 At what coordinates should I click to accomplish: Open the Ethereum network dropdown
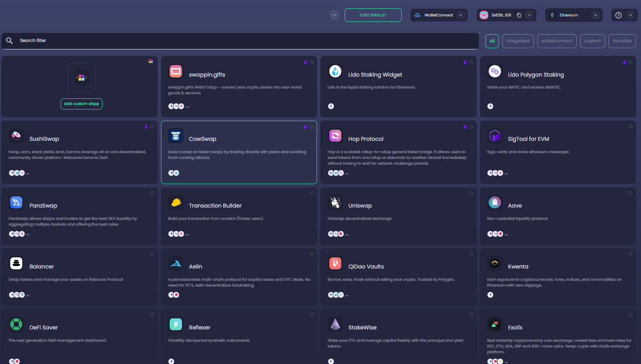[x=595, y=15]
